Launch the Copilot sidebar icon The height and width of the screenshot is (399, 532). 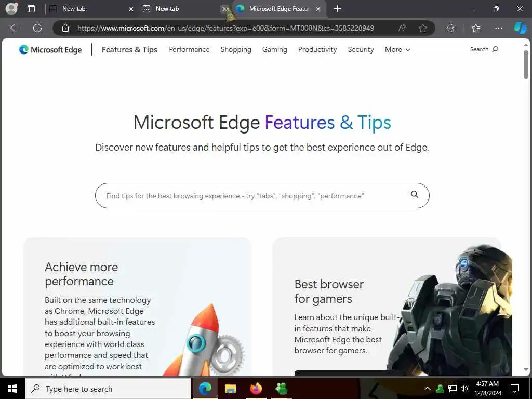point(520,28)
